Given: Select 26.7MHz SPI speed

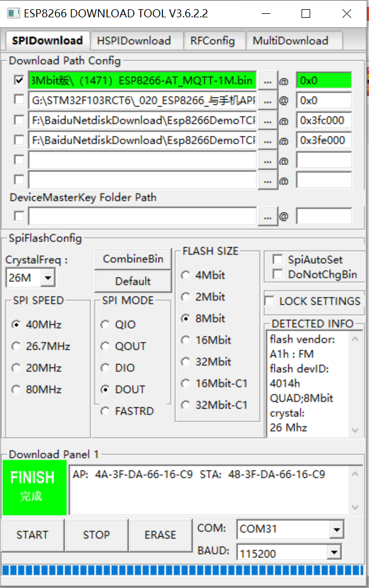Looking at the screenshot, I should click(x=41, y=346).
